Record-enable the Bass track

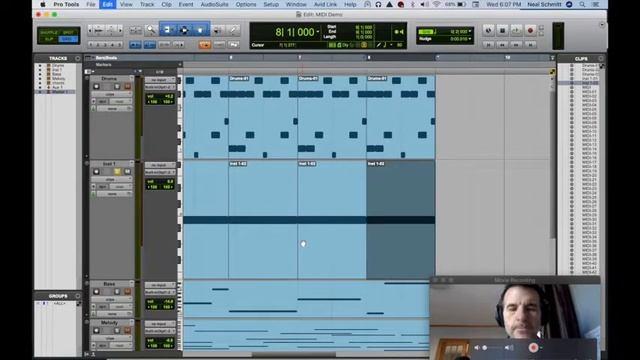coord(96,292)
